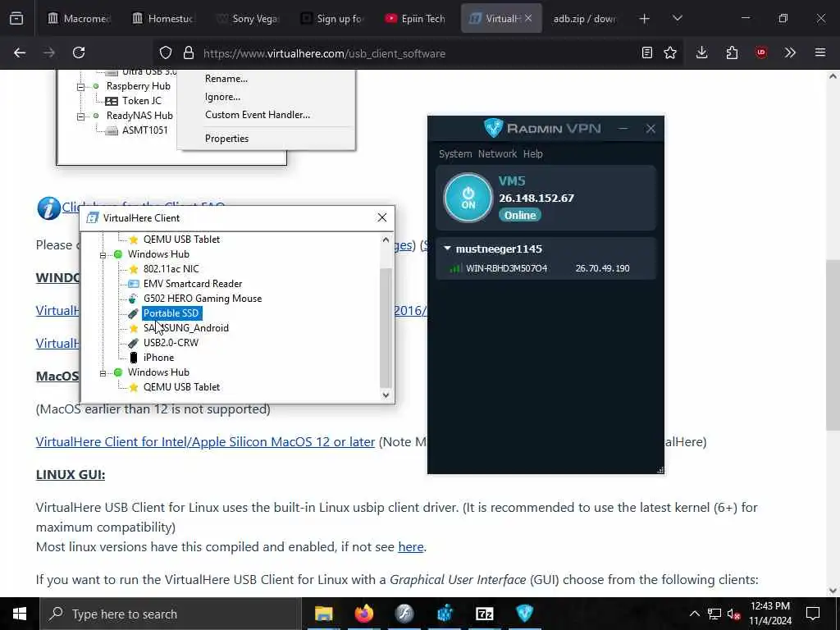
Task: Choose Ignore... in the context menu
Action: tap(222, 97)
